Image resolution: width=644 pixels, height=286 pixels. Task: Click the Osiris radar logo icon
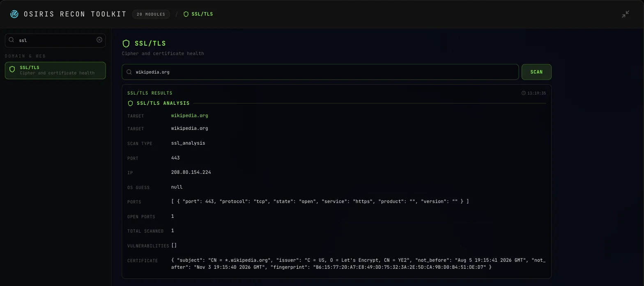tap(14, 14)
